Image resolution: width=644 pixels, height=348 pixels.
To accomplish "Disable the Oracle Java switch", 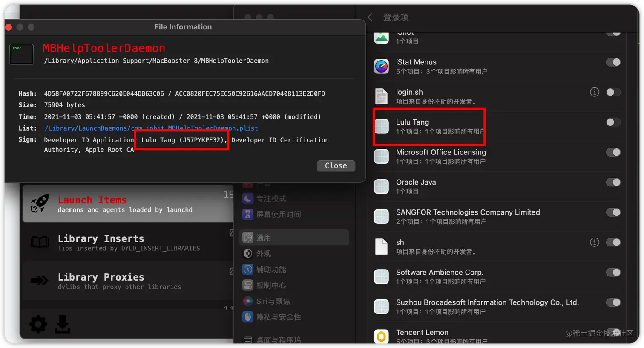I will click(x=613, y=183).
